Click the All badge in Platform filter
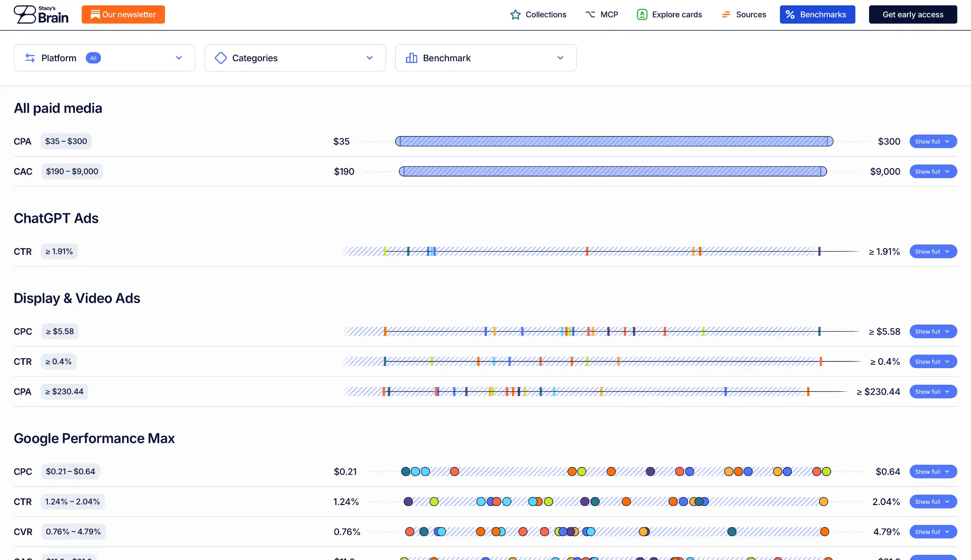Image resolution: width=971 pixels, height=560 pixels. click(93, 58)
